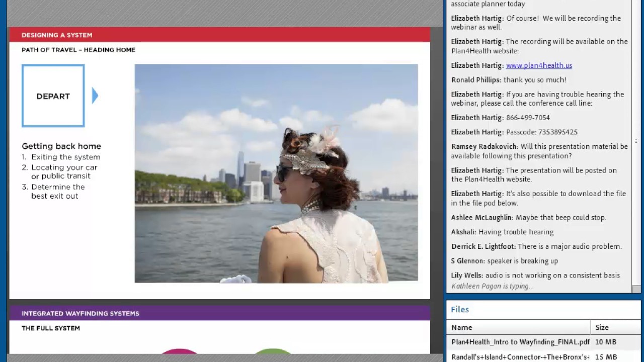
Task: Click Ronald Phillips thank you message
Action: pos(509,80)
